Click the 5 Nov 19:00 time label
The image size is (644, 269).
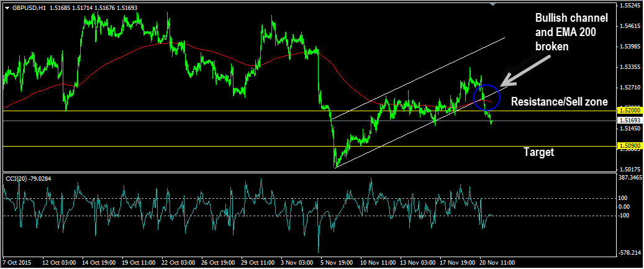click(x=337, y=262)
